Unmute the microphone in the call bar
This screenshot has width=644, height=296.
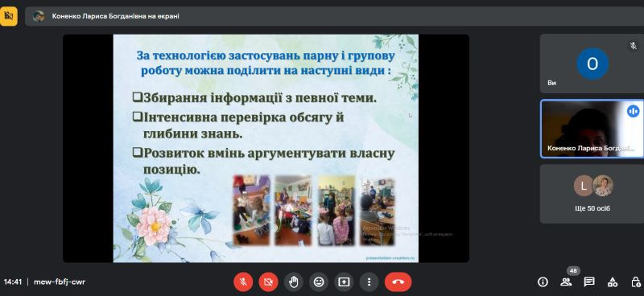coord(243,282)
